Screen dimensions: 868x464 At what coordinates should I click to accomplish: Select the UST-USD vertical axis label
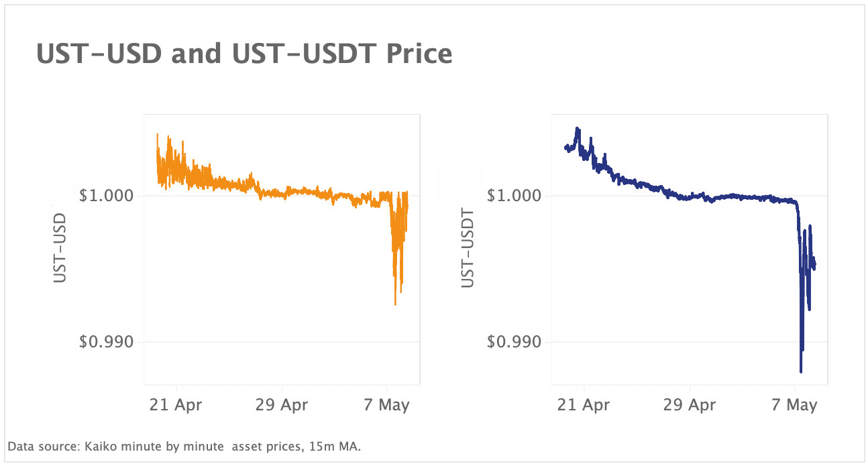coord(60,247)
